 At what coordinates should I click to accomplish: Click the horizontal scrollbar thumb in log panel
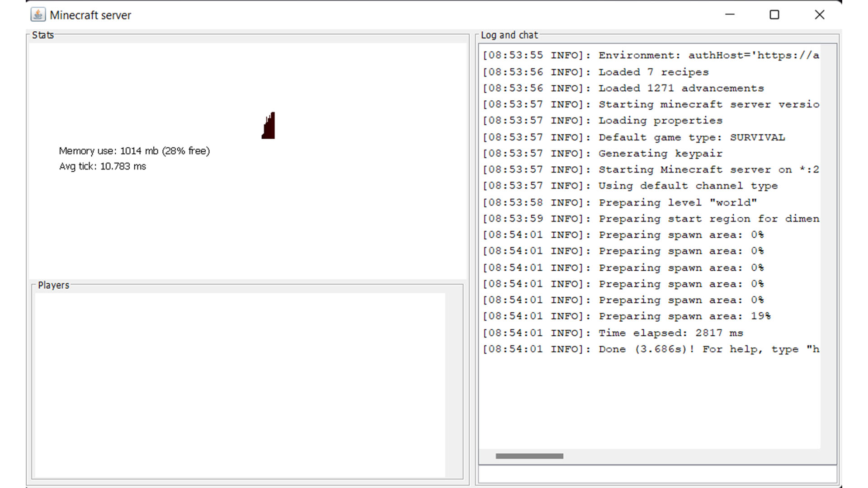click(x=529, y=456)
